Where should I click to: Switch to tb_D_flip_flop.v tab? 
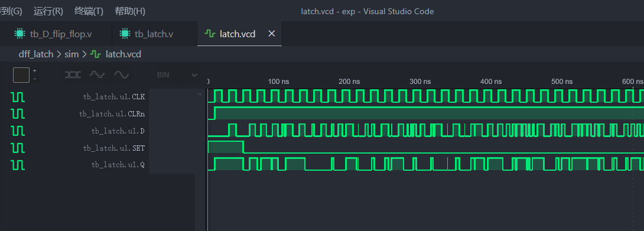tap(56, 34)
